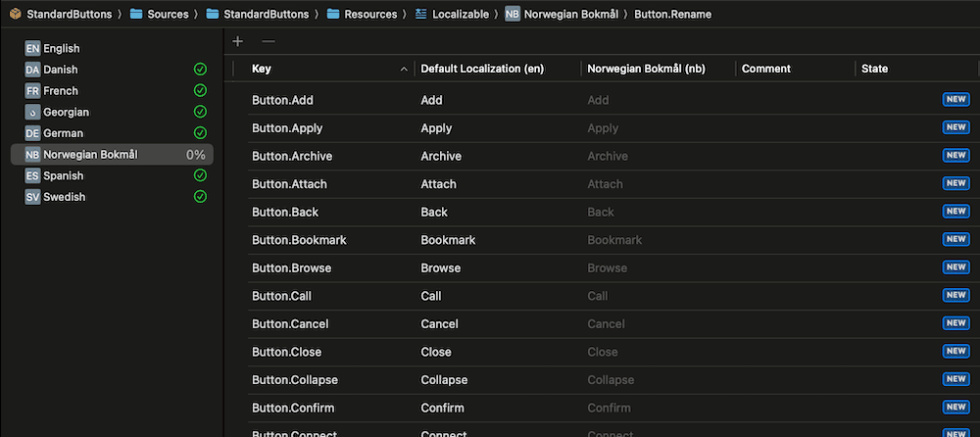Image resolution: width=980 pixels, height=437 pixels.
Task: Click the plus button to add a string
Action: [x=237, y=41]
